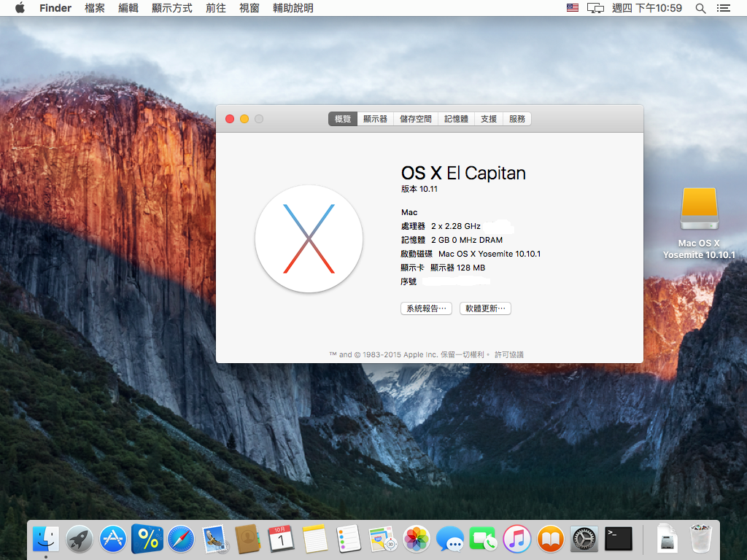Click the 軟體更新… button

(x=485, y=308)
